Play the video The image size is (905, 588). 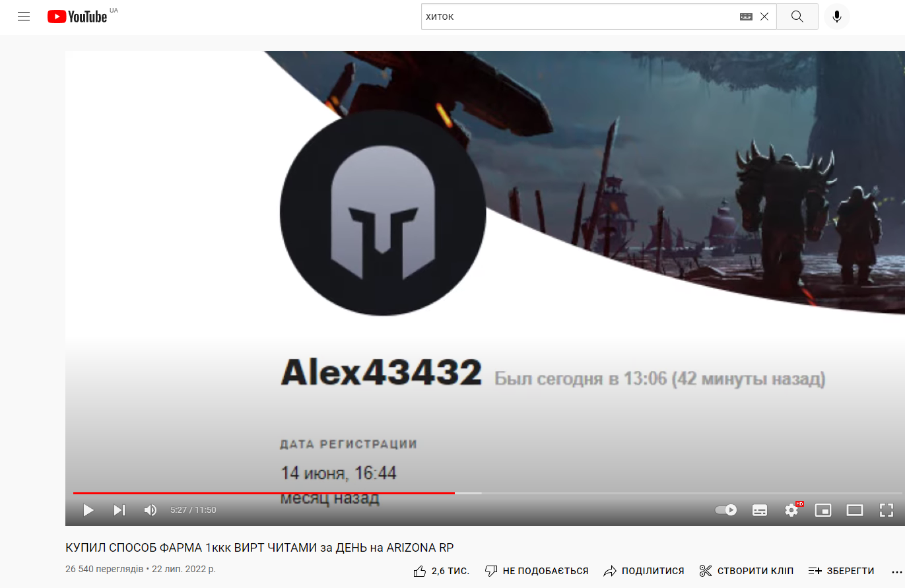88,510
